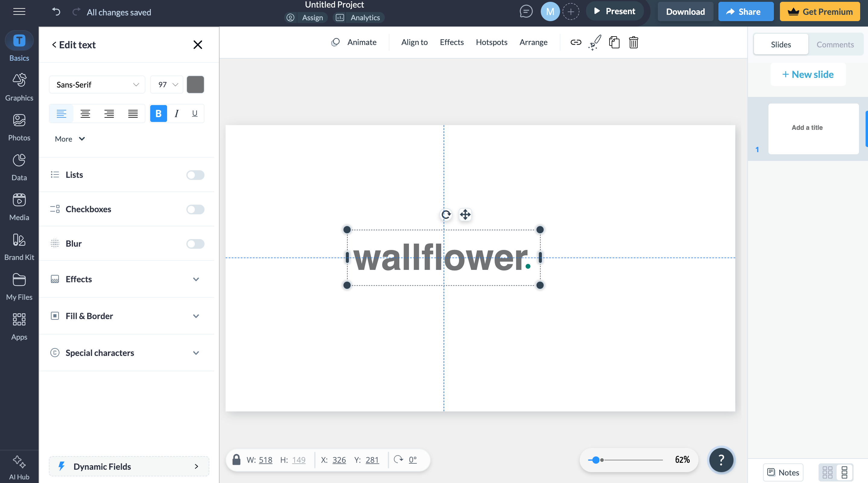This screenshot has width=868, height=483.
Task: Click the trash delete icon in toolbar
Action: 633,42
